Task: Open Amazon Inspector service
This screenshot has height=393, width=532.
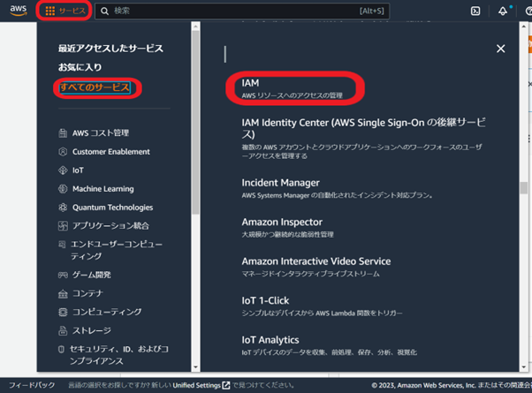Action: coord(282,222)
